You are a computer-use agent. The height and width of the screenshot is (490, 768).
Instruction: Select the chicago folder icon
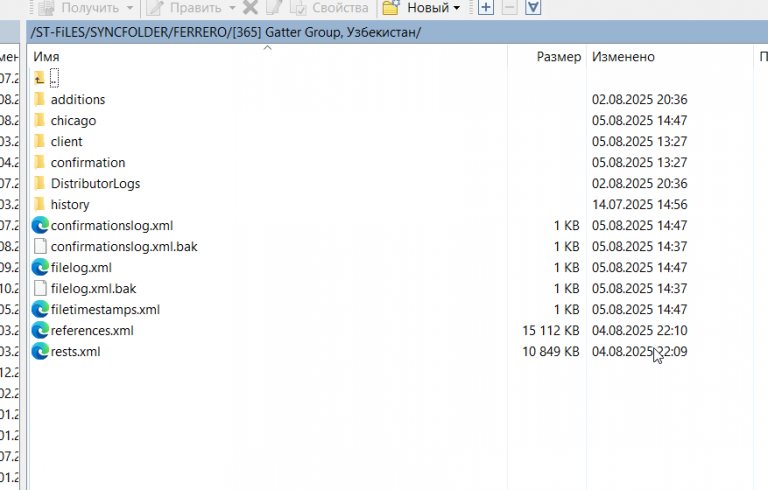click(x=40, y=121)
